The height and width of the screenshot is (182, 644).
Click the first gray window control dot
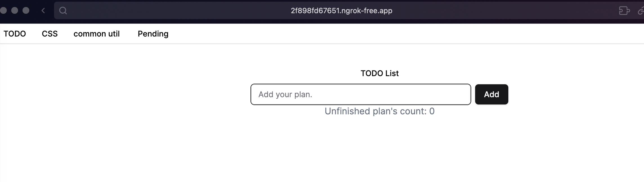3,10
